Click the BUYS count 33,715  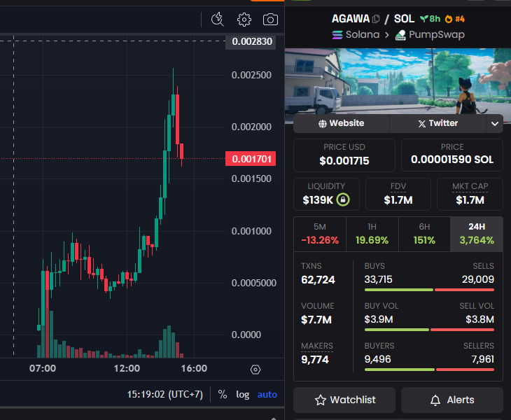click(x=379, y=279)
